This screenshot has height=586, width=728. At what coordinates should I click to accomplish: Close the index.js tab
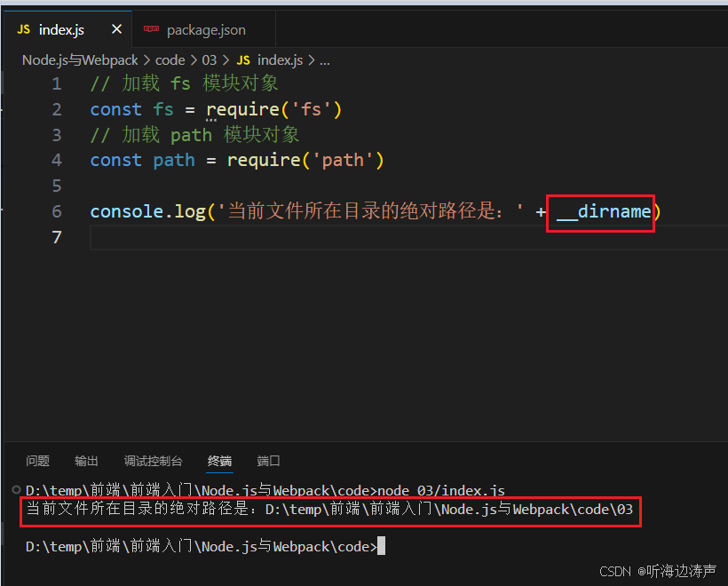[x=116, y=28]
